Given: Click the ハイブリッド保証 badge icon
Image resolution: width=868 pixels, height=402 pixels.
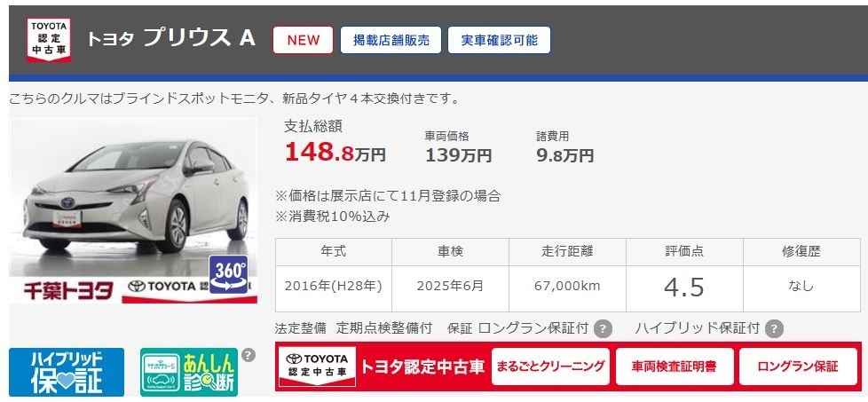Looking at the screenshot, I should (67, 372).
